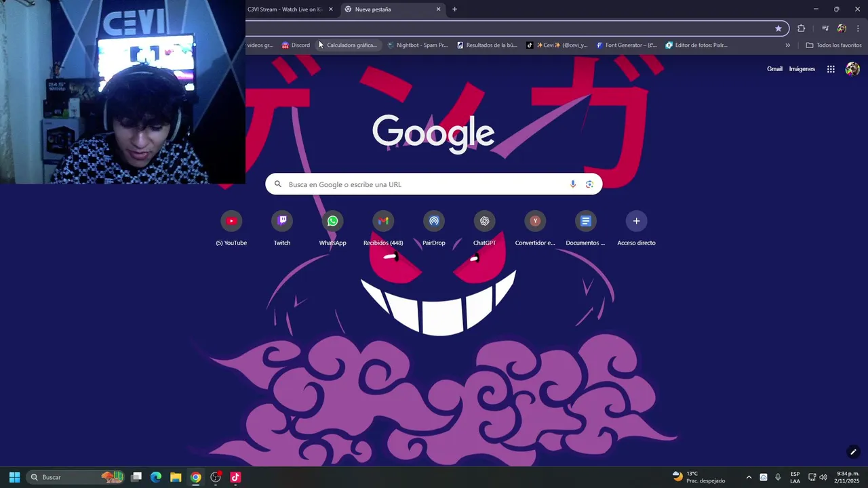The height and width of the screenshot is (488, 868).
Task: Open the Imágenes link
Action: coord(802,69)
